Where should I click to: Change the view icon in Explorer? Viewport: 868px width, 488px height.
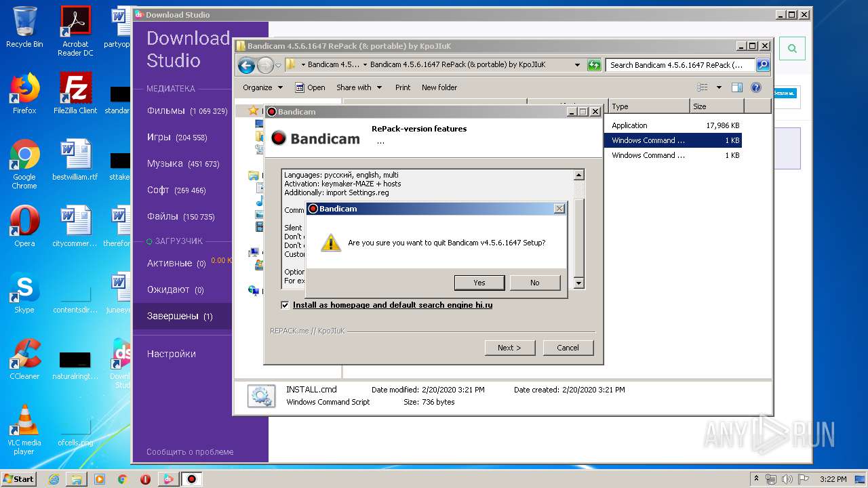[703, 87]
